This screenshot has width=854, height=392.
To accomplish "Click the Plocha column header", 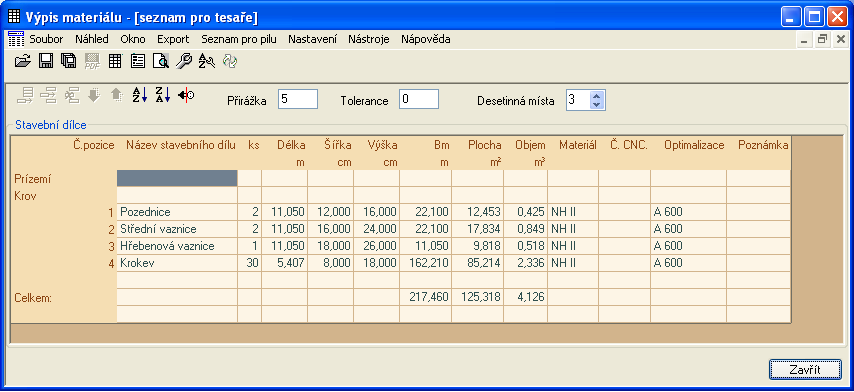I will [x=485, y=145].
